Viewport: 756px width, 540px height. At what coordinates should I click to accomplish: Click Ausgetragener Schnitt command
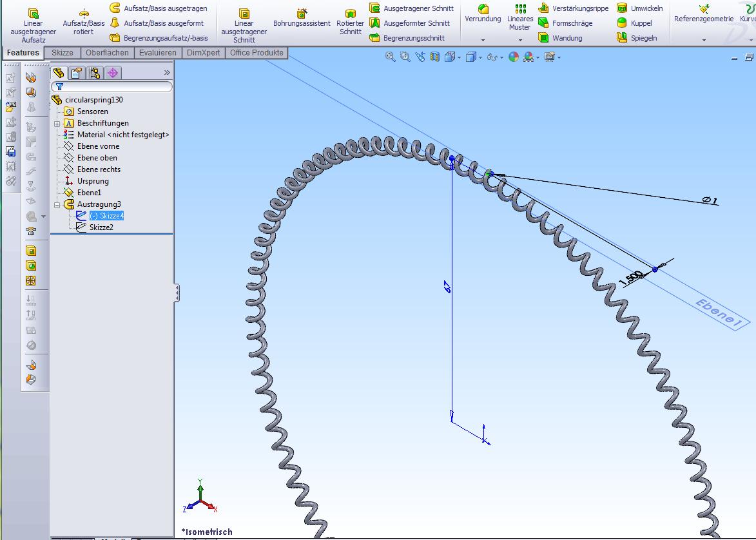(x=412, y=8)
